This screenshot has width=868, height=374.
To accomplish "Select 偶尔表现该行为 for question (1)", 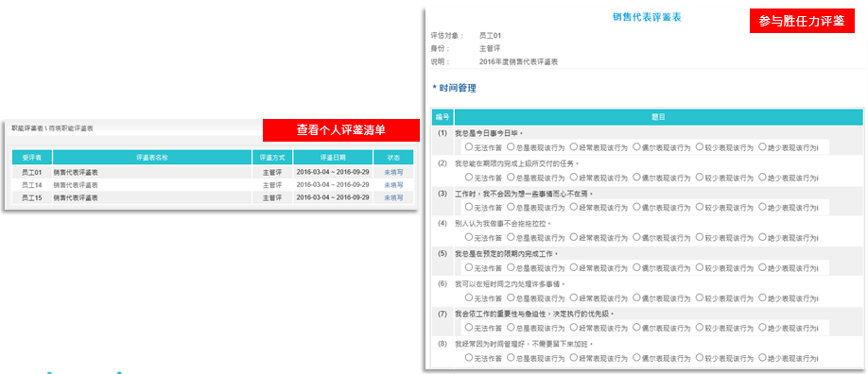I will [636, 147].
